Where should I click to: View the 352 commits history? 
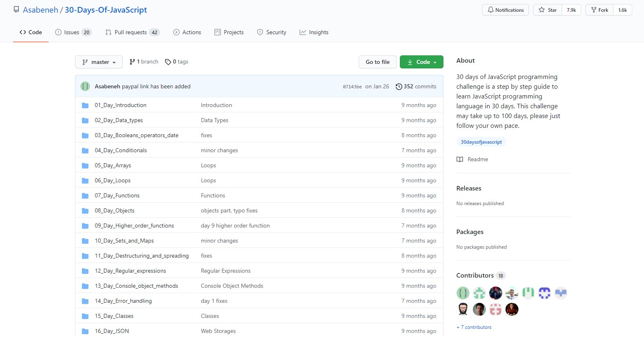(x=416, y=86)
